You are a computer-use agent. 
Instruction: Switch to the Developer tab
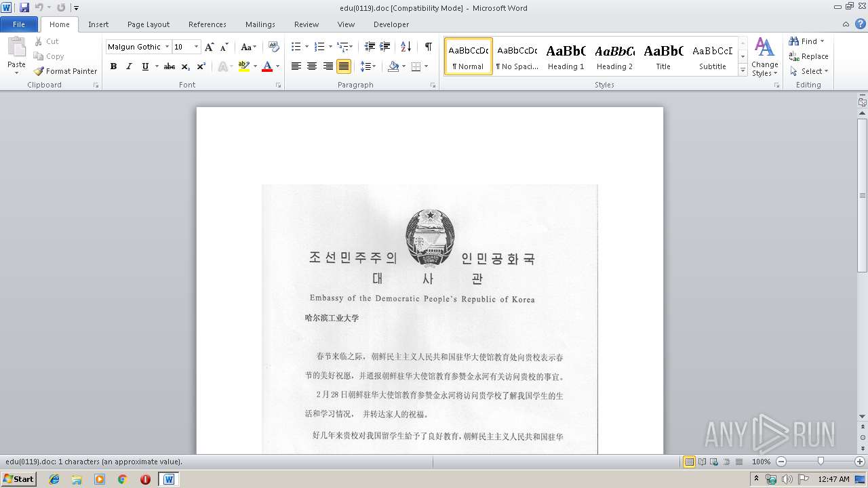pos(391,24)
